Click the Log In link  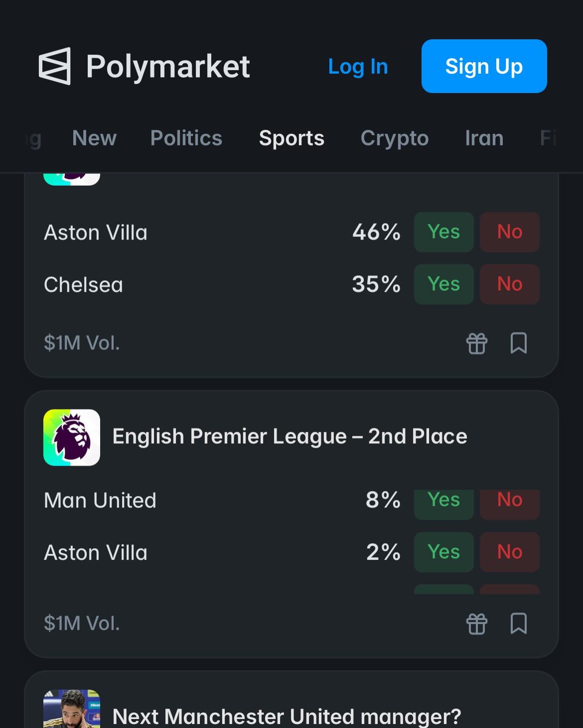(358, 66)
